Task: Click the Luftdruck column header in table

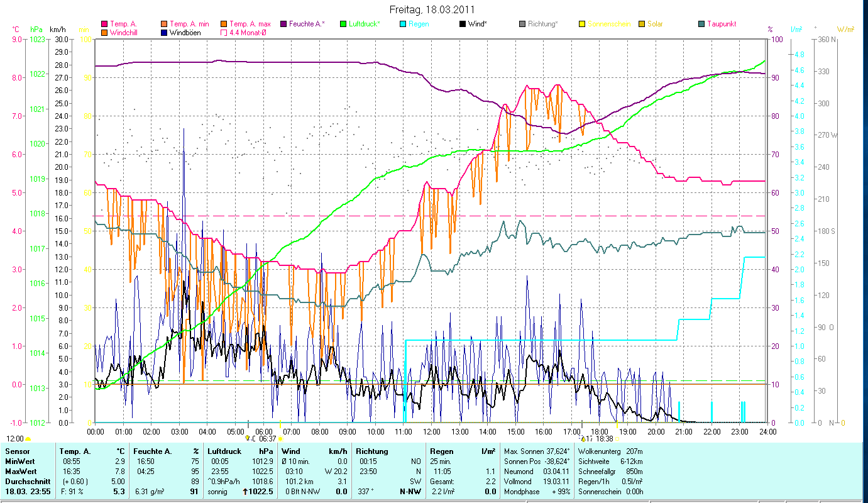Action: (x=224, y=451)
